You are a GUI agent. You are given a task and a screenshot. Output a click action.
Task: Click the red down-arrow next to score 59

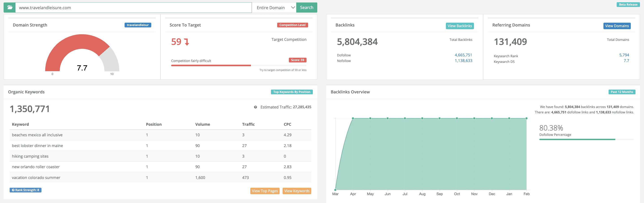pos(186,42)
